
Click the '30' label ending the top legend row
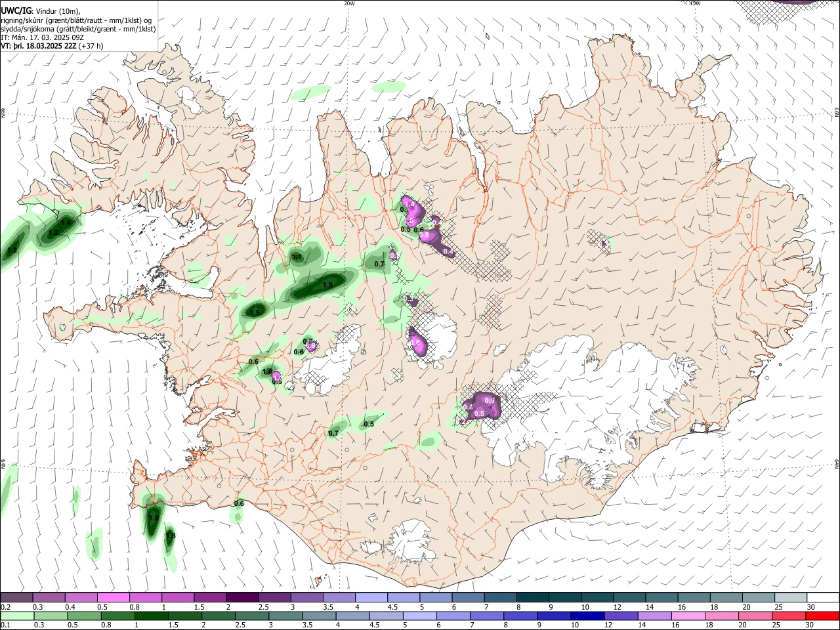[x=811, y=608]
